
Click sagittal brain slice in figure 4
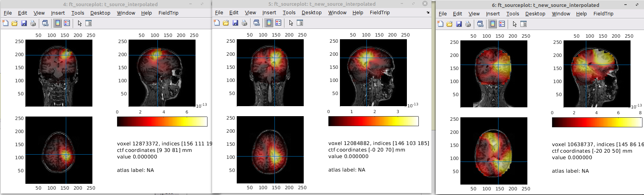162,73
